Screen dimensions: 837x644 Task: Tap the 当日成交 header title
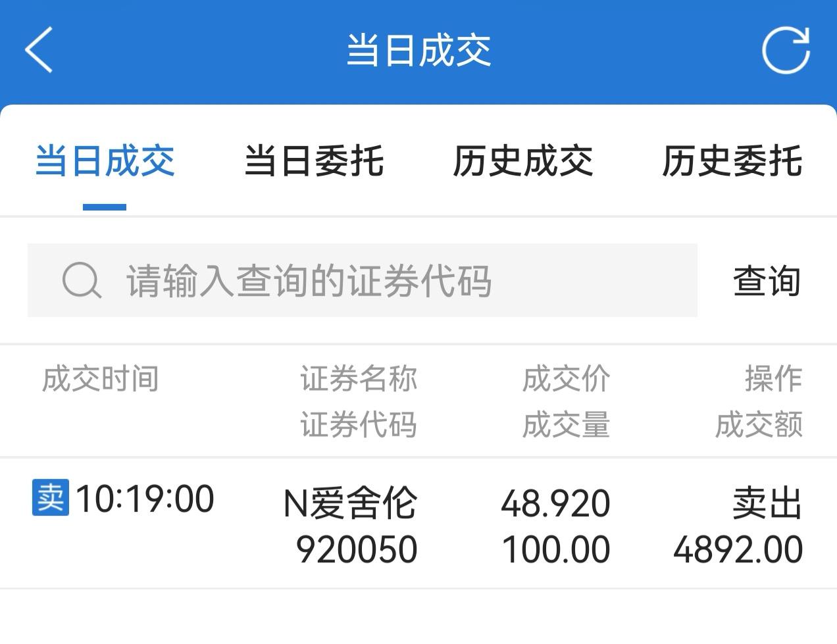point(419,51)
